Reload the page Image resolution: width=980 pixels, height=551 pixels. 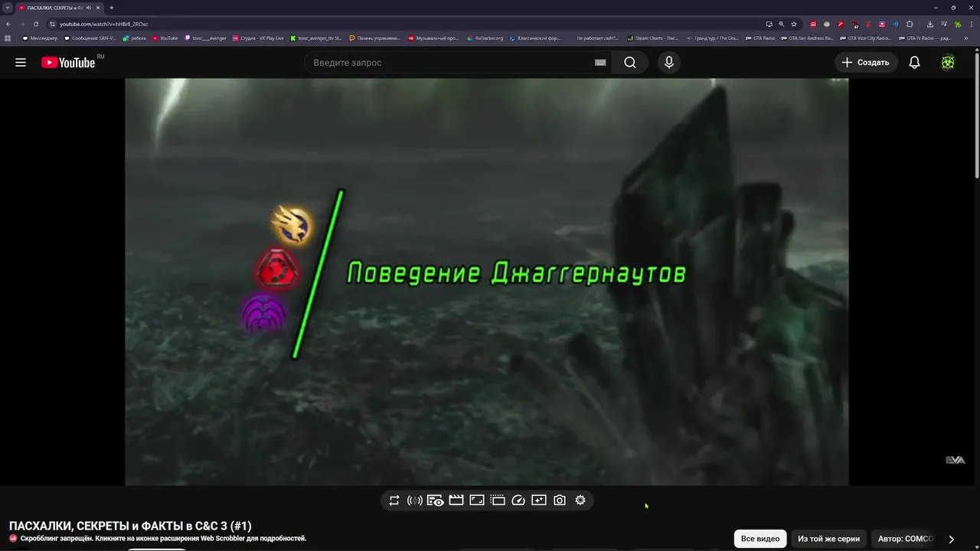pos(36,24)
